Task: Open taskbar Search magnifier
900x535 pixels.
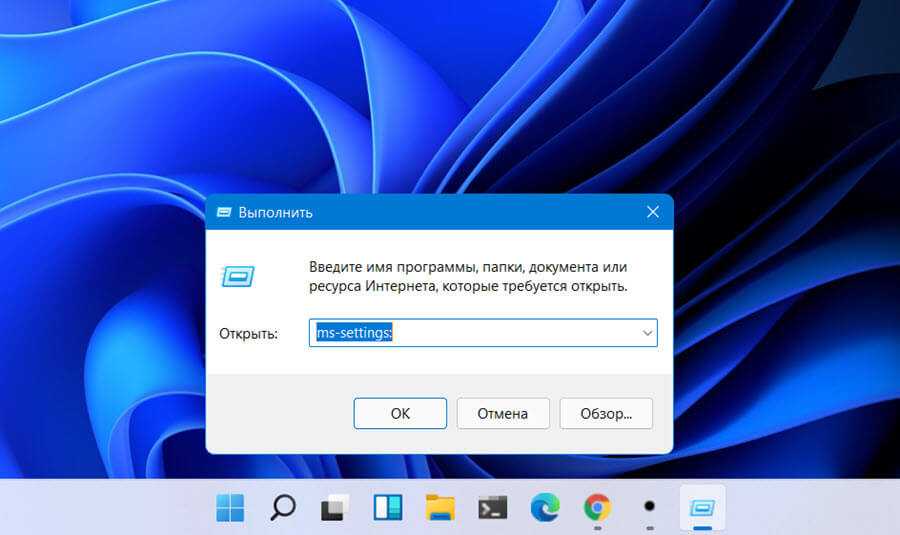Action: [x=282, y=507]
